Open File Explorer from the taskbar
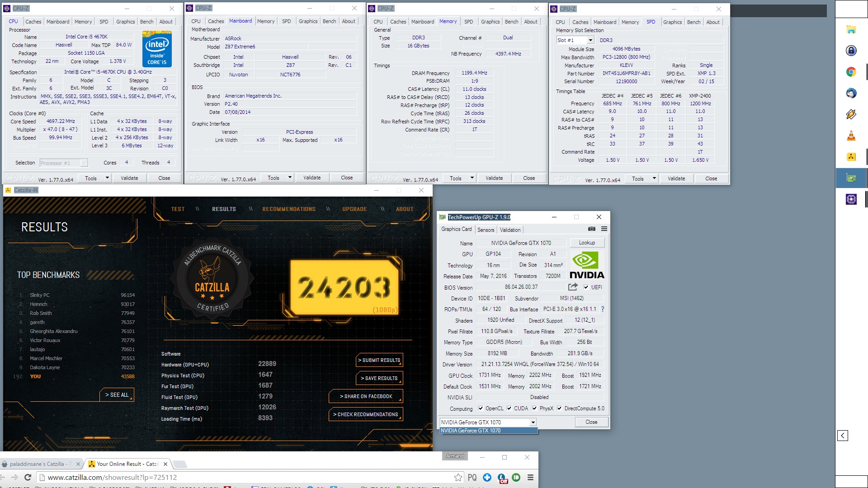This screenshot has width=868, height=488. click(x=851, y=30)
